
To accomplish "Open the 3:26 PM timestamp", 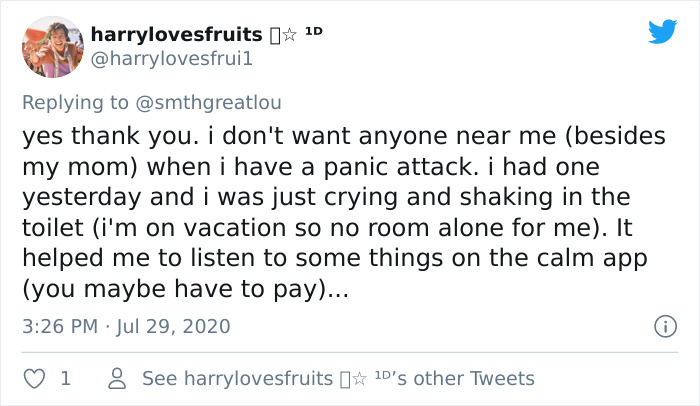I will click(60, 326).
